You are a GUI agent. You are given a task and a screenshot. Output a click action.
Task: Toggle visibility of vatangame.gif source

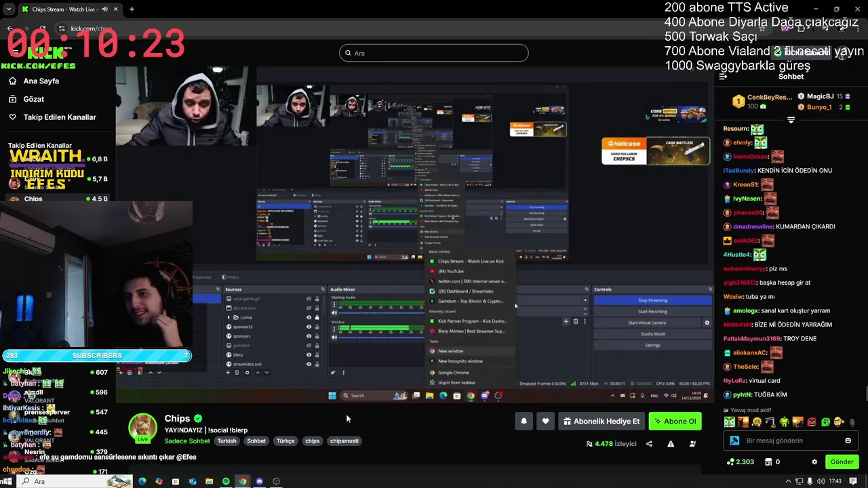(309, 299)
